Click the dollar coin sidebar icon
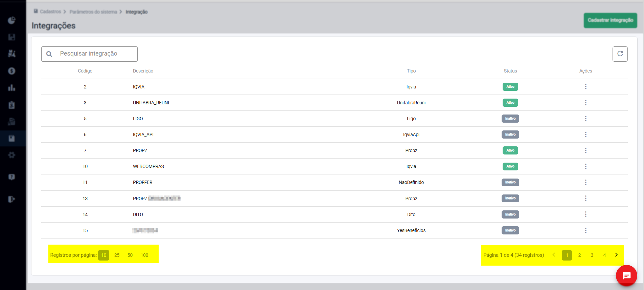 [x=12, y=71]
